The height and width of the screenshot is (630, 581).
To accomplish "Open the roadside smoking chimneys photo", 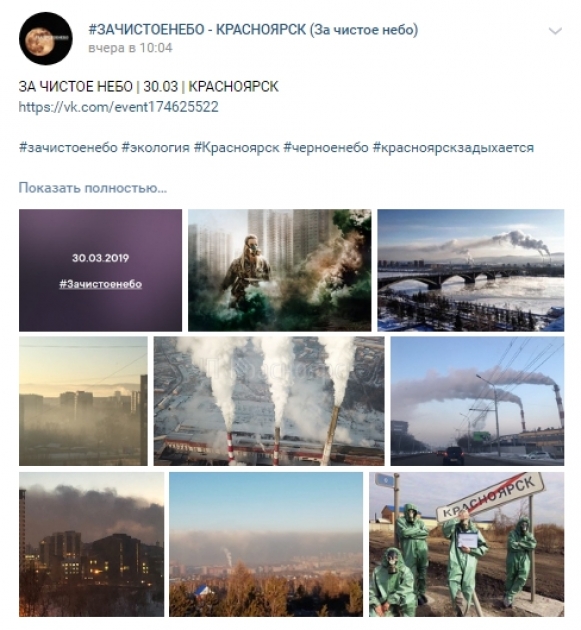I will click(x=477, y=401).
